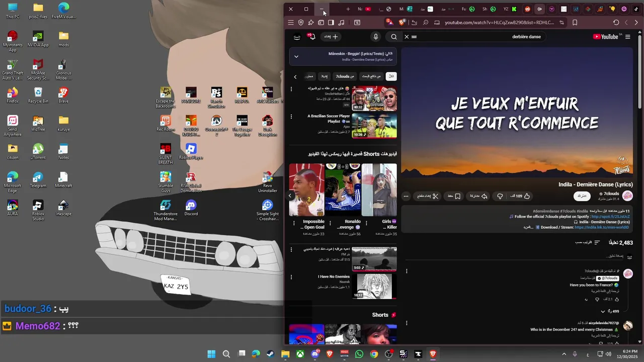Click the lyrics video player area
The height and width of the screenshot is (362, 644).
(517, 113)
